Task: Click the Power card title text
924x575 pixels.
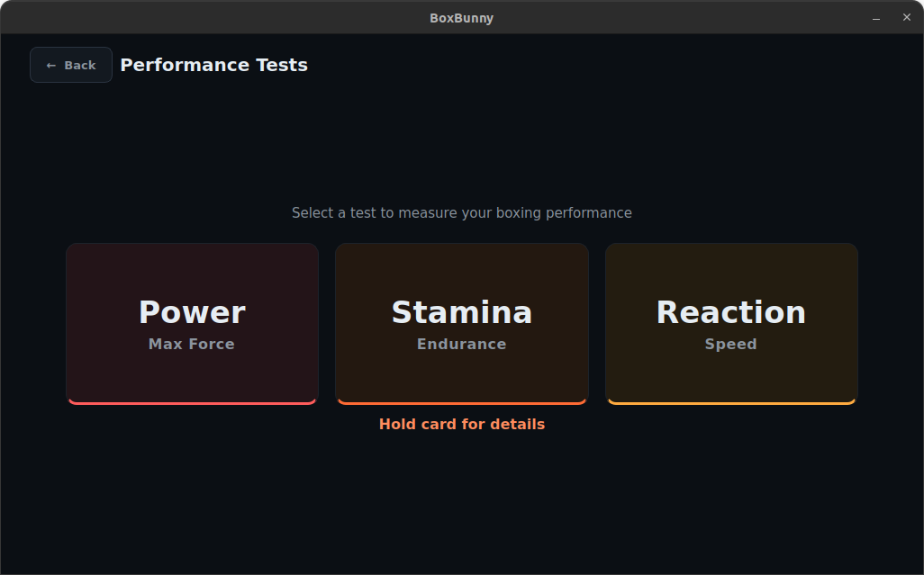Action: click(192, 311)
